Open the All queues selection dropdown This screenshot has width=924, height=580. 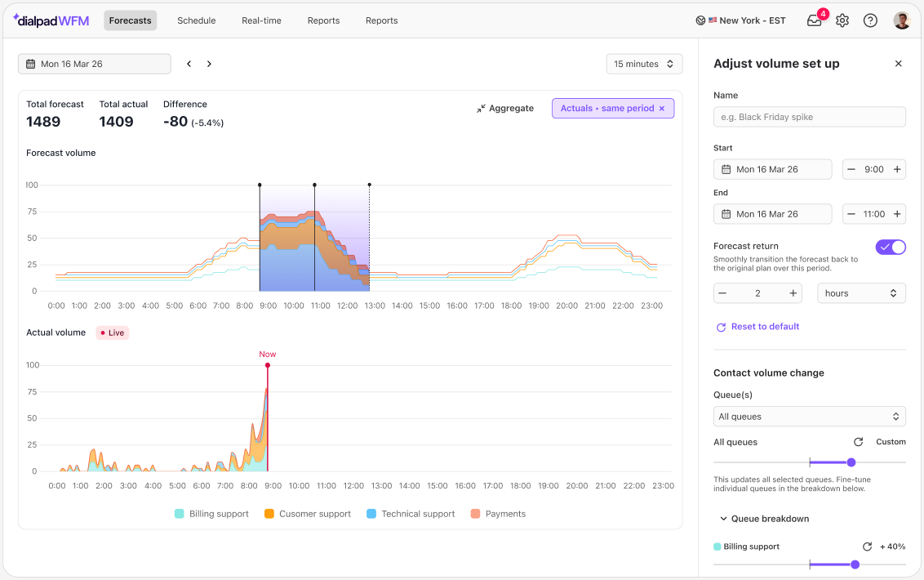coord(809,417)
